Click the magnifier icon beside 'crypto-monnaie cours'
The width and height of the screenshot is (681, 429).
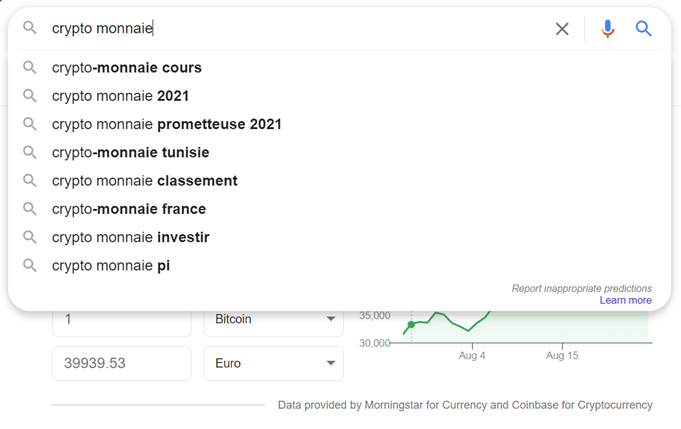30,68
